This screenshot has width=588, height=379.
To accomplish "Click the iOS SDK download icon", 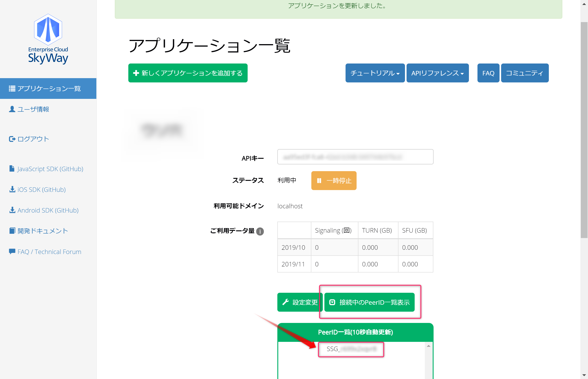I will 12,189.
